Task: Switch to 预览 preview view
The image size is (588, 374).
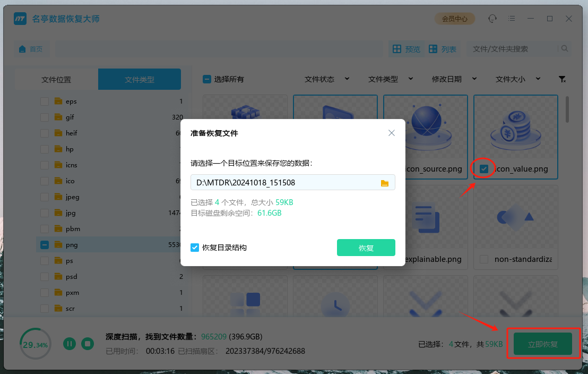Action: tap(407, 48)
